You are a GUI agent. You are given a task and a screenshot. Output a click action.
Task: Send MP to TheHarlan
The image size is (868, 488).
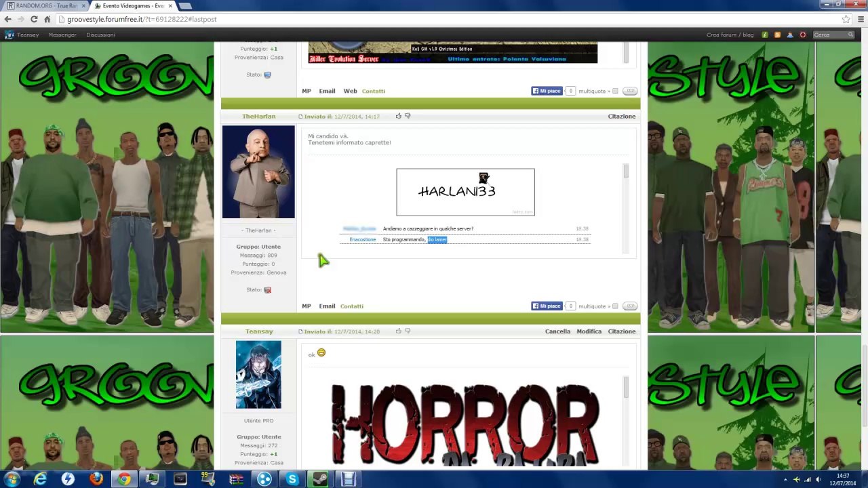tap(307, 306)
